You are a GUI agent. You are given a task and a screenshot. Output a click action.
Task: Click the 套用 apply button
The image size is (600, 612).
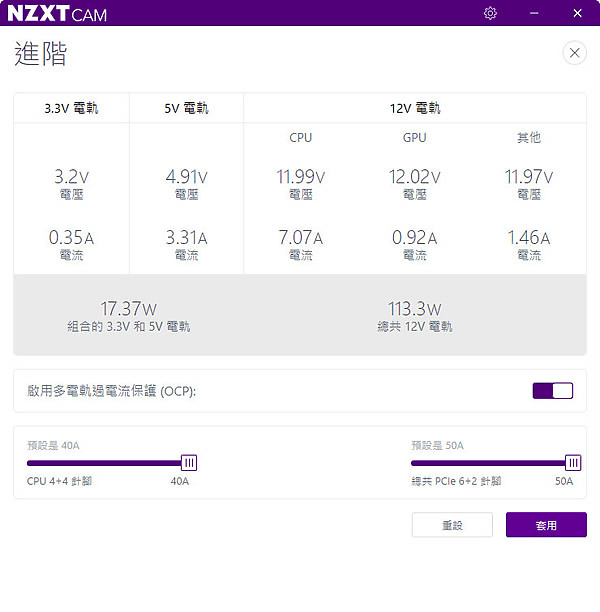click(546, 525)
